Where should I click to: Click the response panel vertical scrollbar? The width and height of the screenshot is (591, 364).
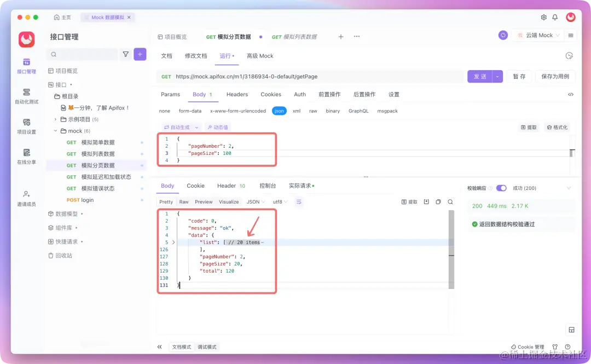pyautogui.click(x=451, y=250)
